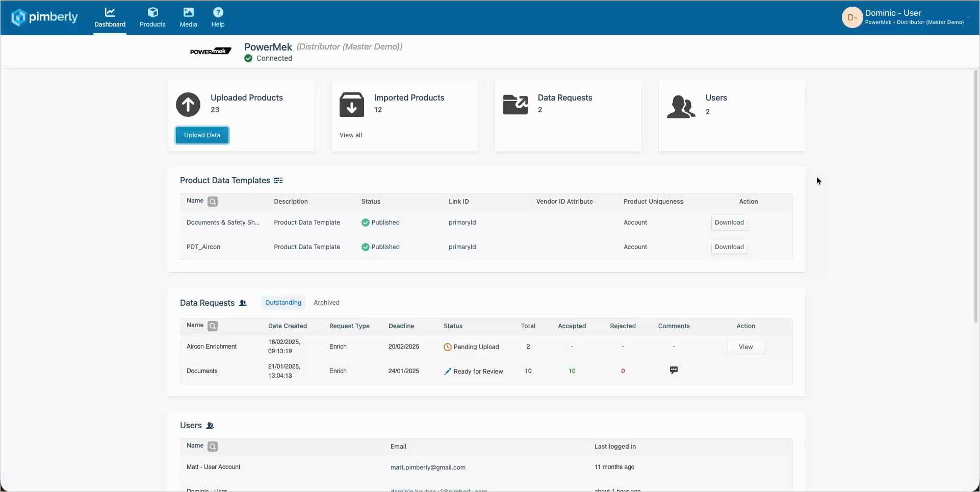Open the Help question mark icon
980x492 pixels.
tap(218, 12)
